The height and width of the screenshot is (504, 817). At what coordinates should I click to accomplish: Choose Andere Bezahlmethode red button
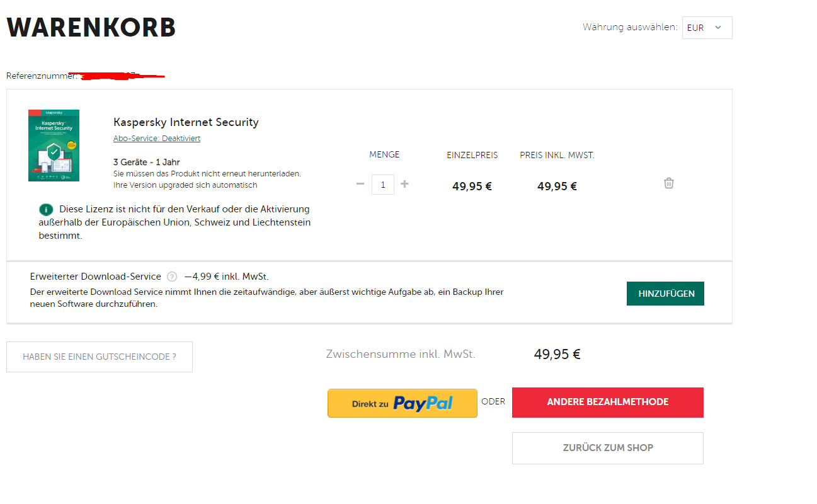[x=608, y=402]
